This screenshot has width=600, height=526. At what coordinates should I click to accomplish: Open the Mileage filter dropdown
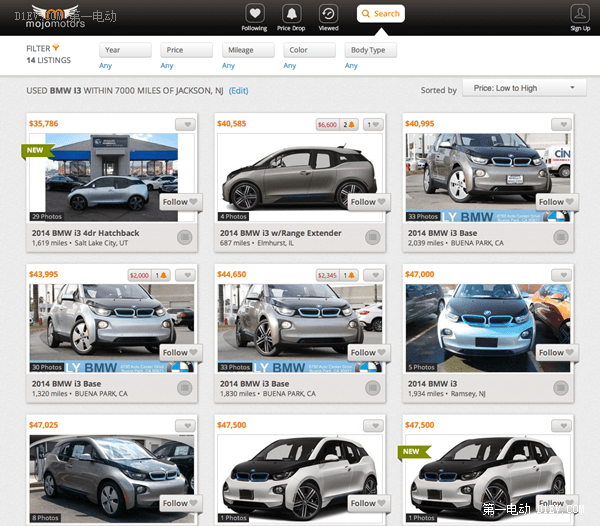(x=248, y=50)
